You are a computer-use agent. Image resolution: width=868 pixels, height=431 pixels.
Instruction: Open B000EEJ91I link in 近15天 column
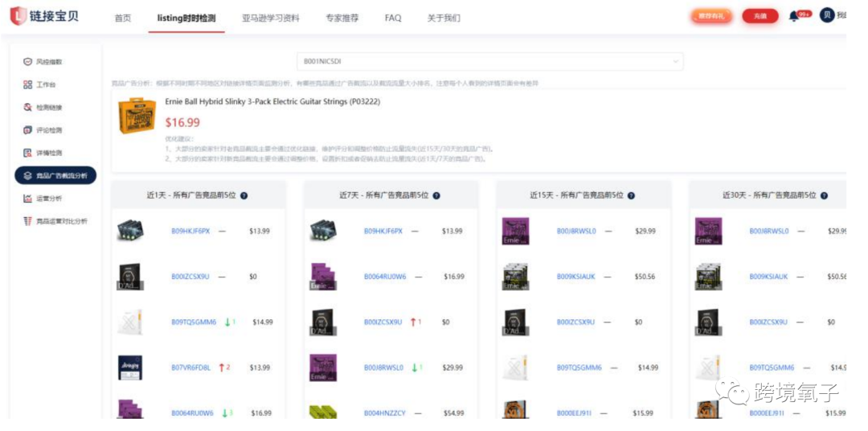(574, 413)
